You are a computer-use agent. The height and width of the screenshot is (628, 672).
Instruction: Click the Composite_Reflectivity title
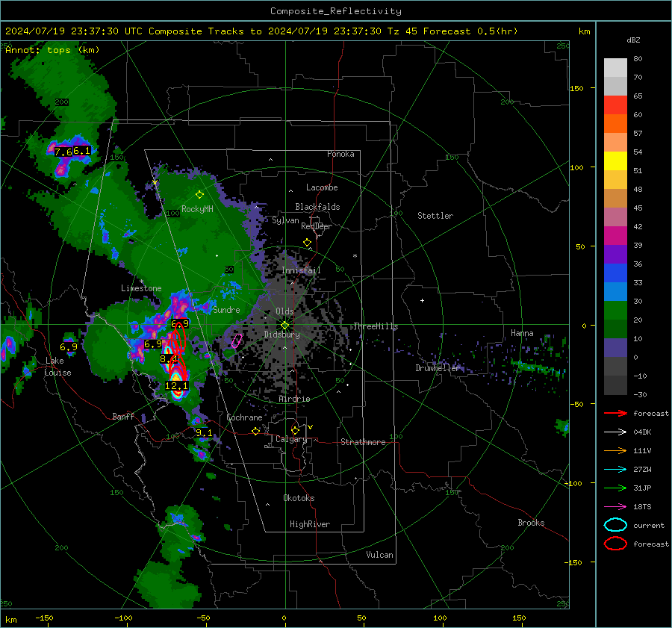tap(336, 11)
